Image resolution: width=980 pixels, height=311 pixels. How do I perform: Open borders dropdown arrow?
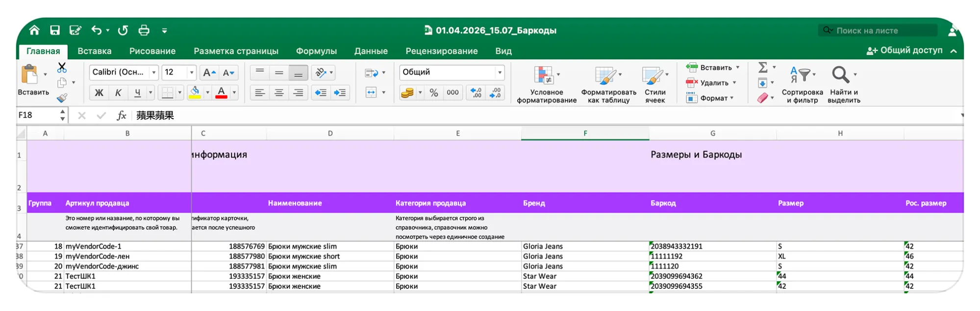point(180,93)
